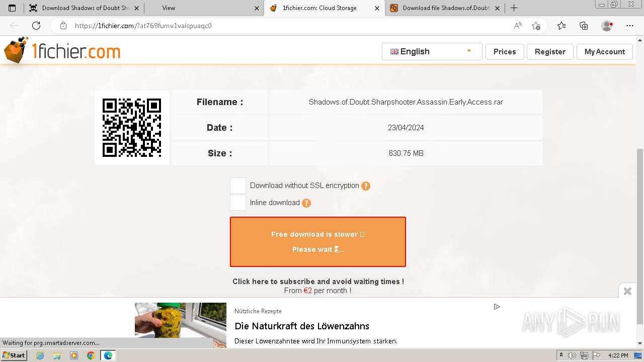Close the View tab
The image size is (644, 362).
[x=257, y=8]
